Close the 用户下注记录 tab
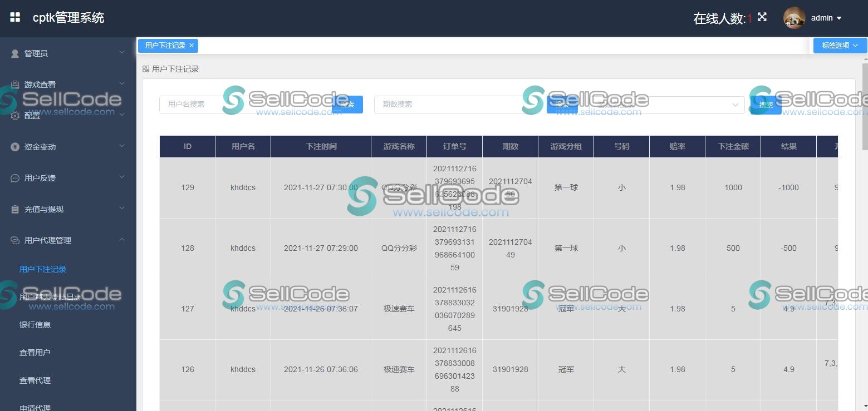Image resolution: width=868 pixels, height=411 pixels. (192, 46)
